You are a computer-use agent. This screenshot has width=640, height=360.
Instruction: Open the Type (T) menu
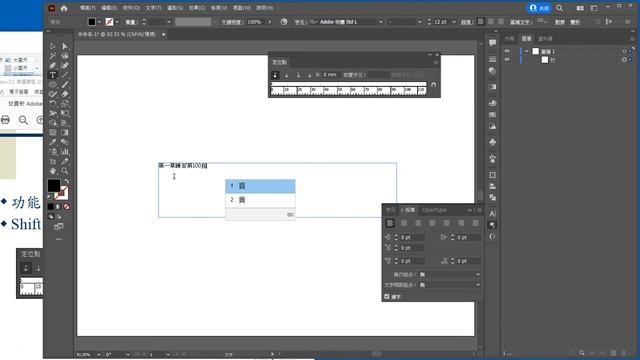point(153,8)
